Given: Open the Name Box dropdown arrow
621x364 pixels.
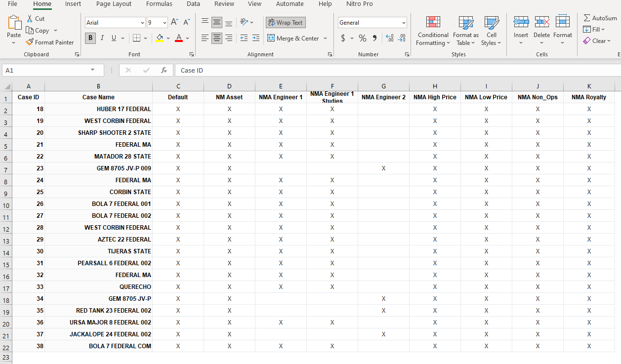Looking at the screenshot, I should 92,70.
